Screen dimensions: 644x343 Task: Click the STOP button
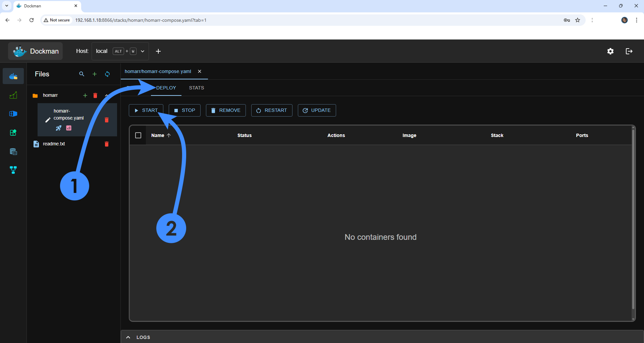[184, 111]
